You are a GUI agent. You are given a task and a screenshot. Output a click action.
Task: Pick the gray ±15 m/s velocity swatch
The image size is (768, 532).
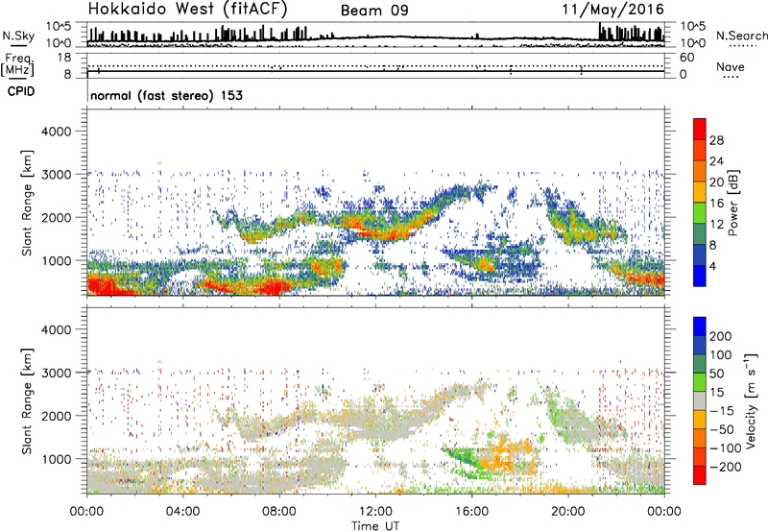click(x=700, y=401)
